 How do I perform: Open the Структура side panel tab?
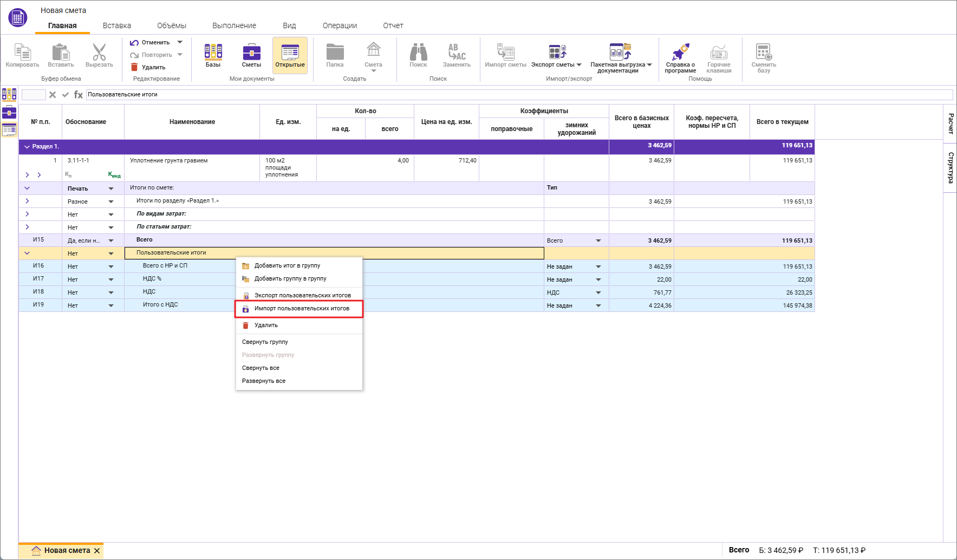[951, 167]
